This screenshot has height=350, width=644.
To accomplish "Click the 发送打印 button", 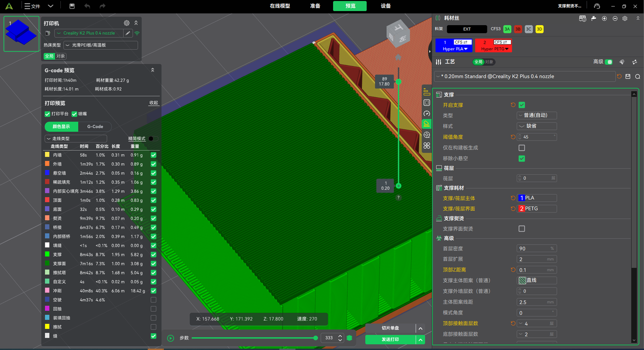I will (390, 339).
